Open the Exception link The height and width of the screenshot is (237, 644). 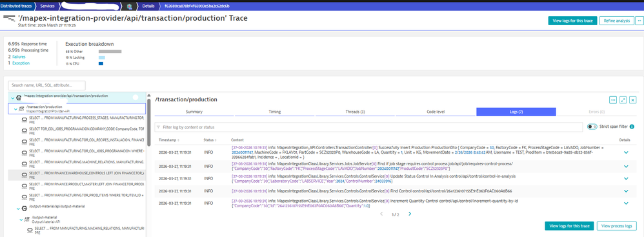21,63
